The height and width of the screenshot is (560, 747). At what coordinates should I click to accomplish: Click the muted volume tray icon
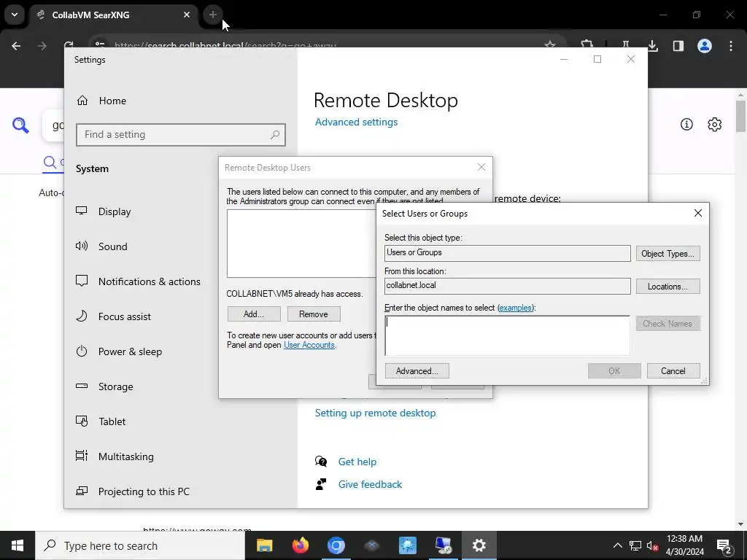pos(651,545)
